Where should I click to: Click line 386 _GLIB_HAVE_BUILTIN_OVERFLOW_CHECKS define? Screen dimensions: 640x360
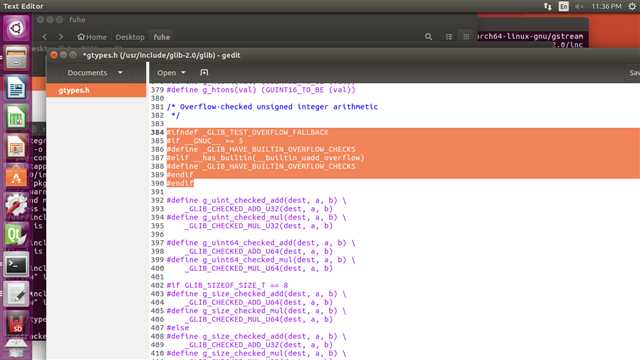coord(261,149)
